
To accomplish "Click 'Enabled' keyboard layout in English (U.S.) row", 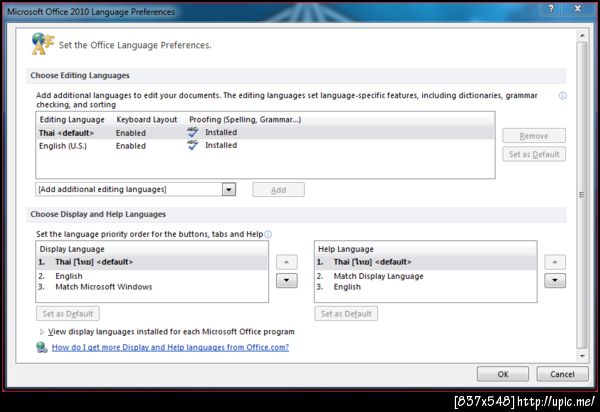I will point(131,146).
